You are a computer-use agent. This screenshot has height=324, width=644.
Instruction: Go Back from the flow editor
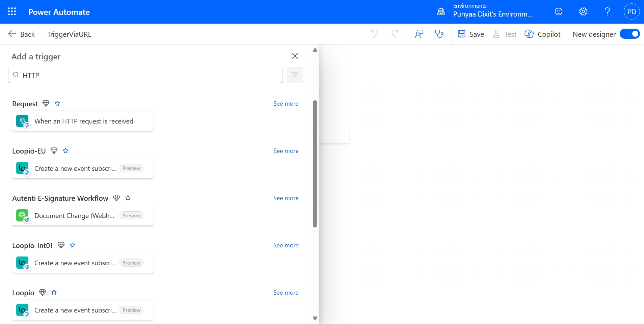click(22, 34)
